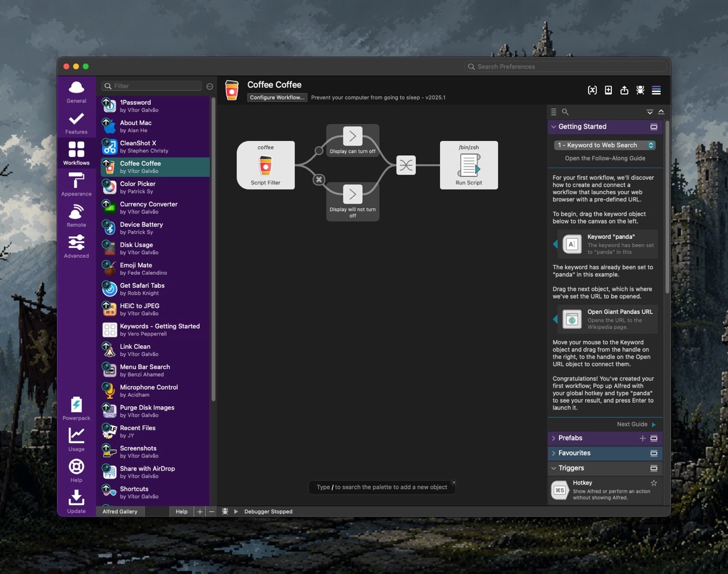Click the debugger play arrow
728x574 pixels.
tap(236, 511)
